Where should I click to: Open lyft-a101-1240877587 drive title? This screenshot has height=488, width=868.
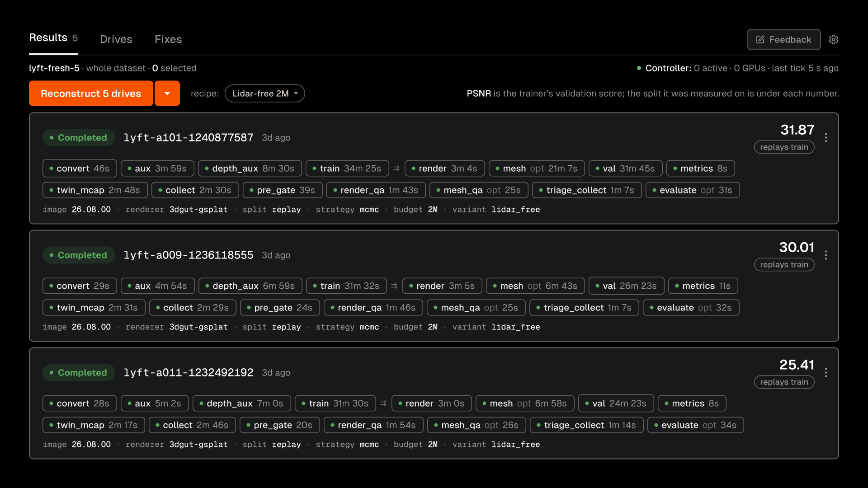[x=189, y=138]
